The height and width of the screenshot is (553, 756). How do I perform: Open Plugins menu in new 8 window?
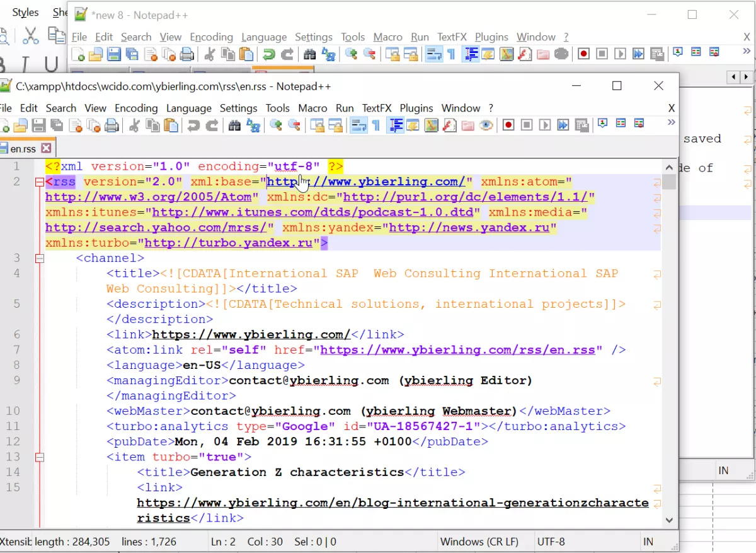point(491,37)
